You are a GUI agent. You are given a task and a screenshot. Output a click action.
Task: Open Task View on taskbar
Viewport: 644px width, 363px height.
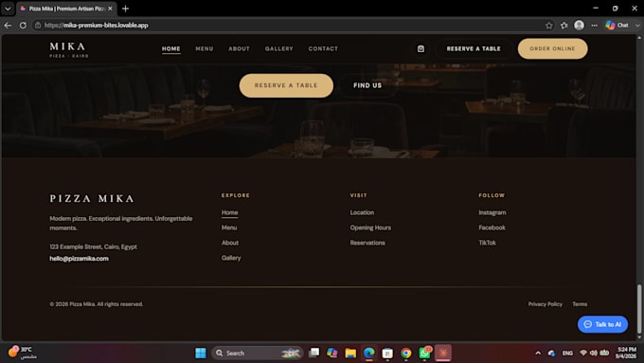point(314,353)
